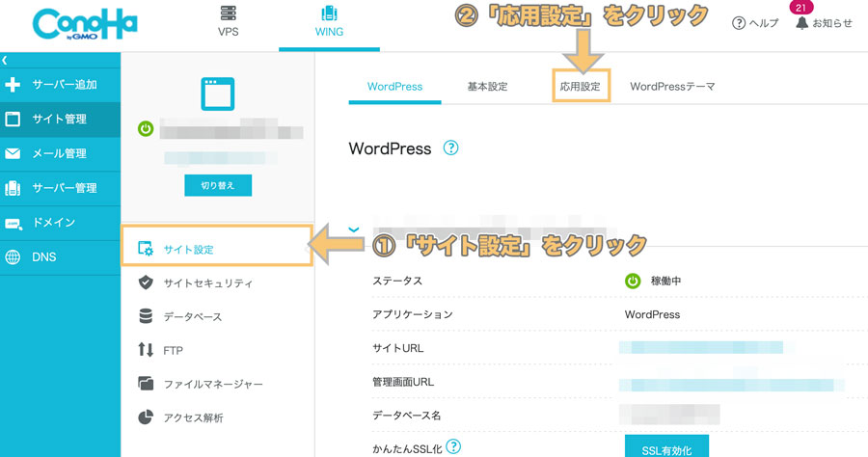Click the ステータス row label
868x457 pixels.
coord(397,282)
